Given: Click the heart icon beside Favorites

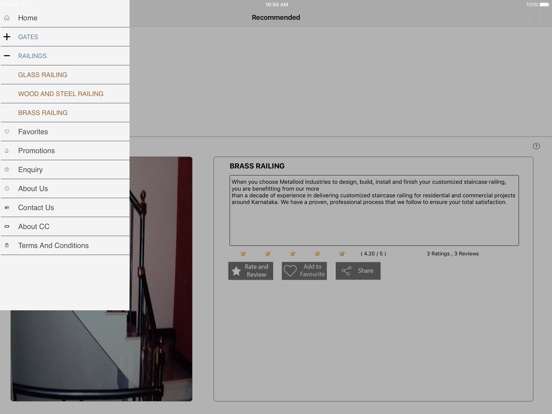Looking at the screenshot, I should 7,132.
